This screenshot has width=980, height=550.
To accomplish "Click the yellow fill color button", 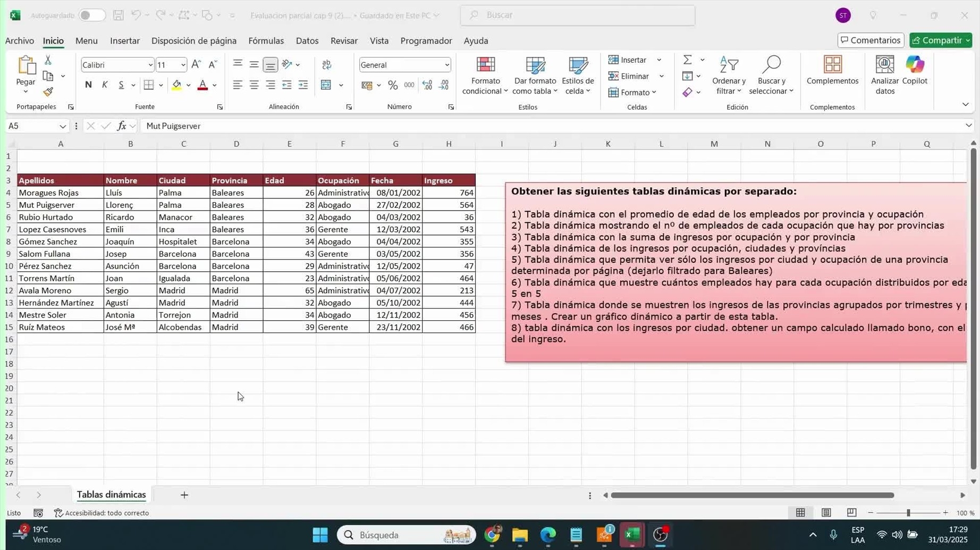I will click(x=176, y=85).
